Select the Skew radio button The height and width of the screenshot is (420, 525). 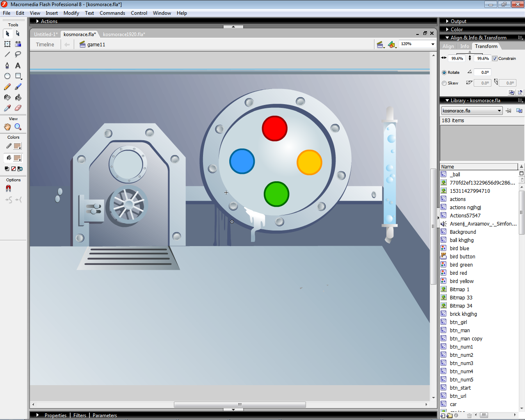point(444,83)
